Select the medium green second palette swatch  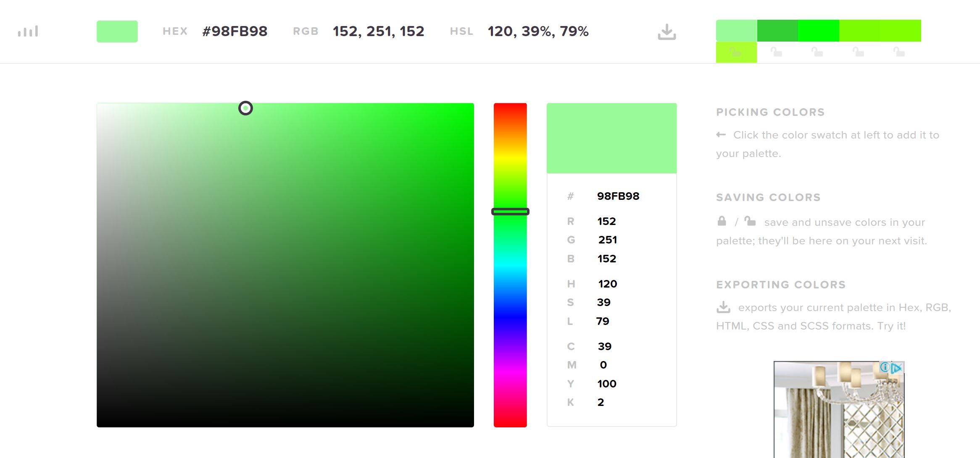pyautogui.click(x=777, y=31)
